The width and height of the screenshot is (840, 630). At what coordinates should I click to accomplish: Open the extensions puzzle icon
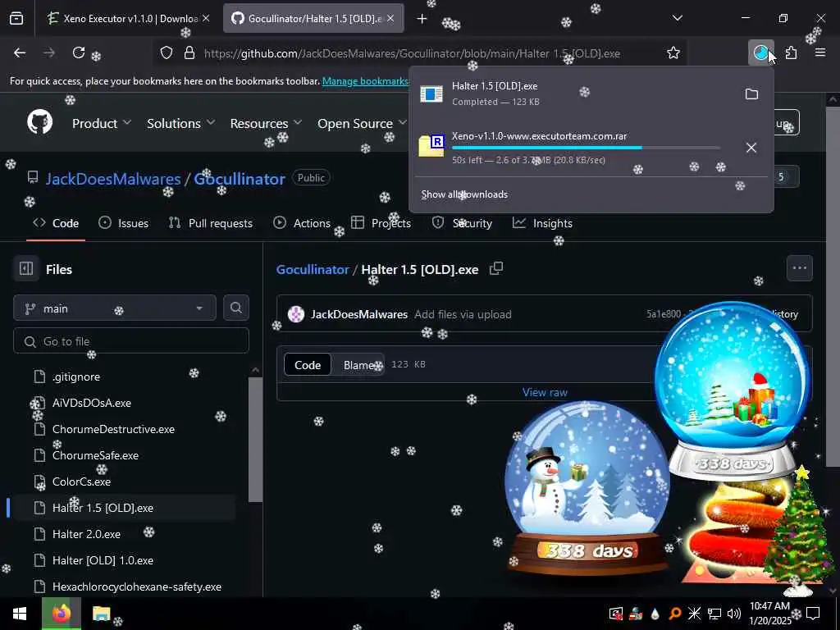pos(792,52)
